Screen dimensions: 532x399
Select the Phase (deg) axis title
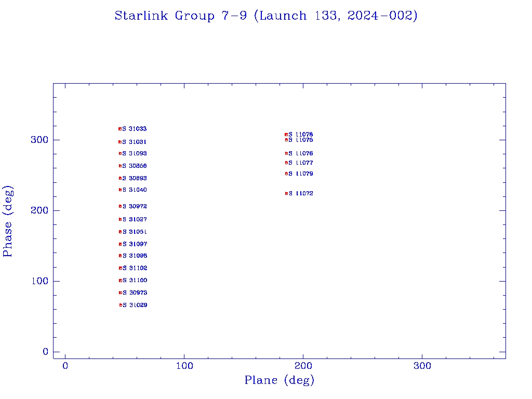tap(7, 221)
